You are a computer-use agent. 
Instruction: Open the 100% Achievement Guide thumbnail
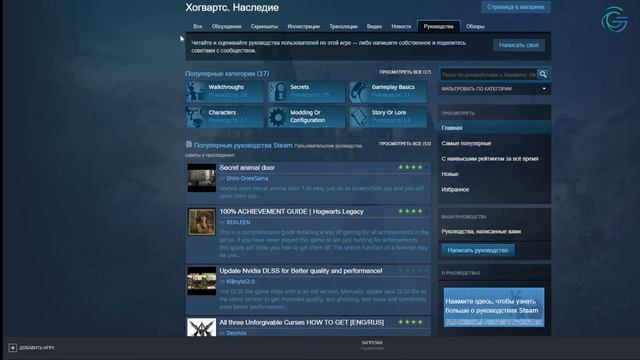(202, 222)
